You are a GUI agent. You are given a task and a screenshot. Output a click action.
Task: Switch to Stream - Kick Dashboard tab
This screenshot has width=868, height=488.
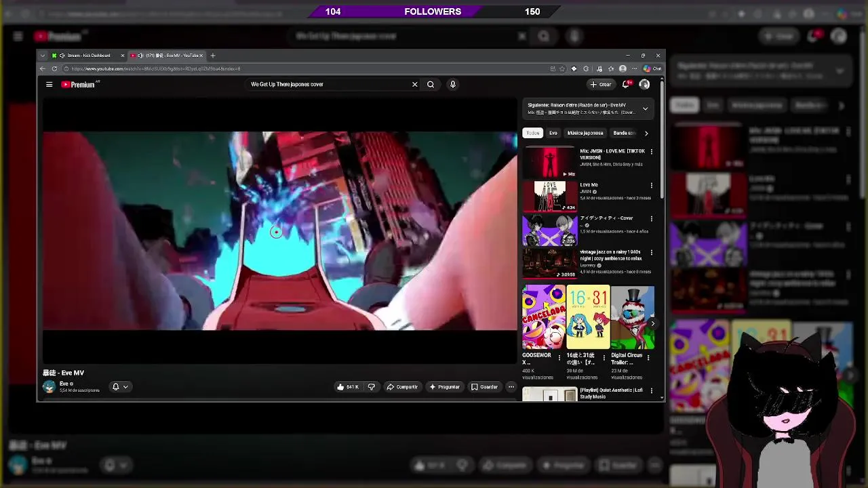[88, 56]
